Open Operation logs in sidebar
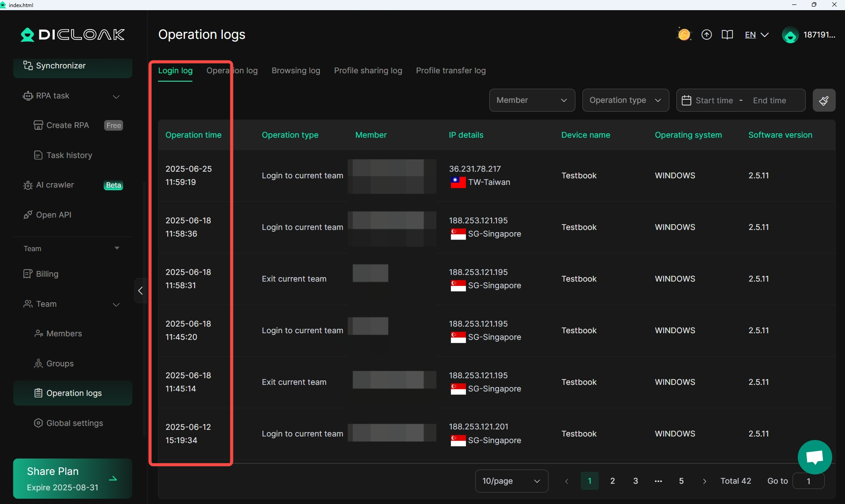The height and width of the screenshot is (504, 845). [x=73, y=393]
